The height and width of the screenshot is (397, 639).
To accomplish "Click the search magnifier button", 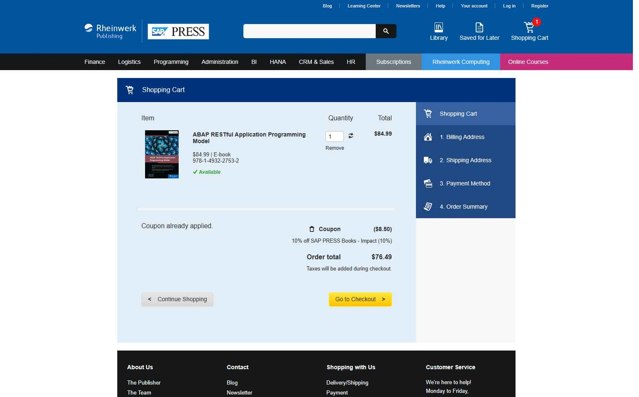I will click(386, 31).
